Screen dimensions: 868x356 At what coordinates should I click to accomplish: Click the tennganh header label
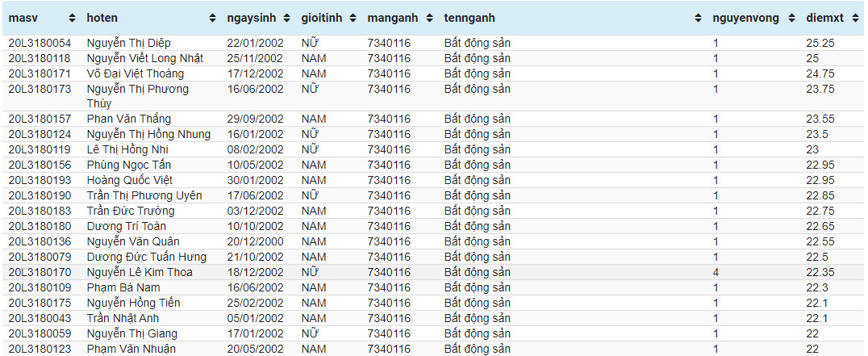[469, 19]
